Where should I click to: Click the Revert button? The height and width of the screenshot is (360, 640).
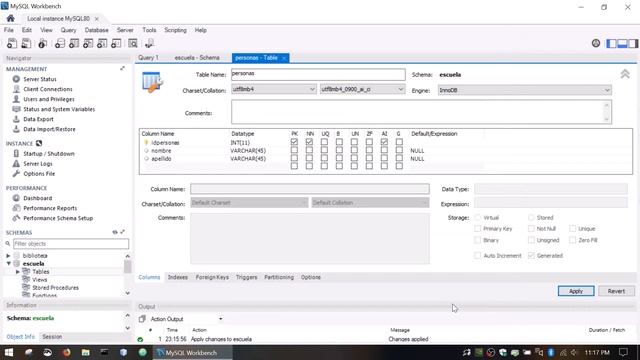click(x=616, y=291)
